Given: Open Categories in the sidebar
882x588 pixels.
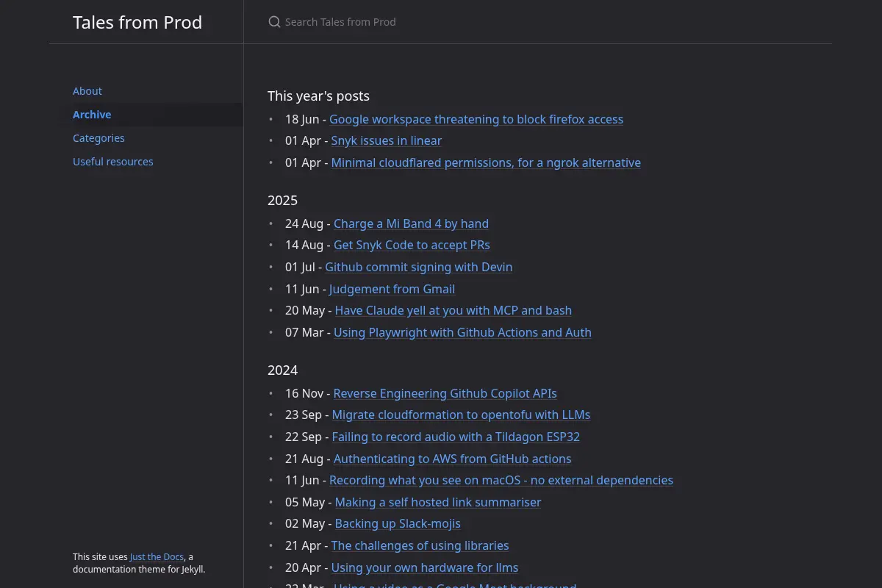Looking at the screenshot, I should point(98,138).
